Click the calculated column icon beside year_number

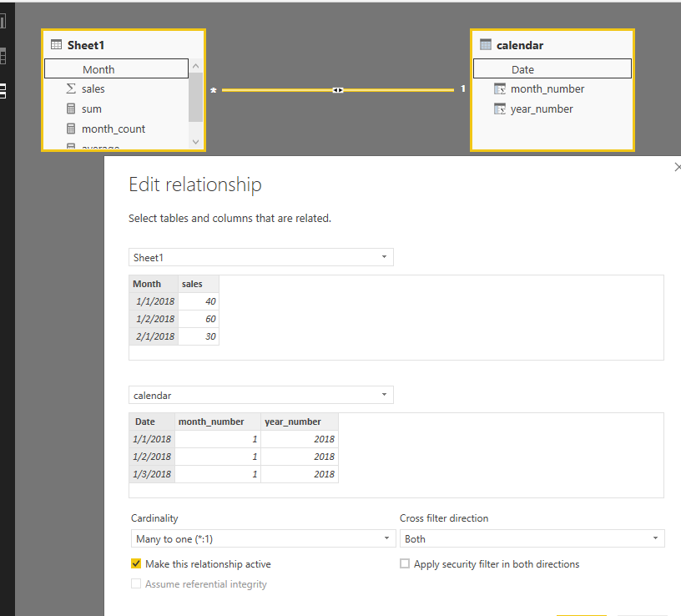point(500,109)
